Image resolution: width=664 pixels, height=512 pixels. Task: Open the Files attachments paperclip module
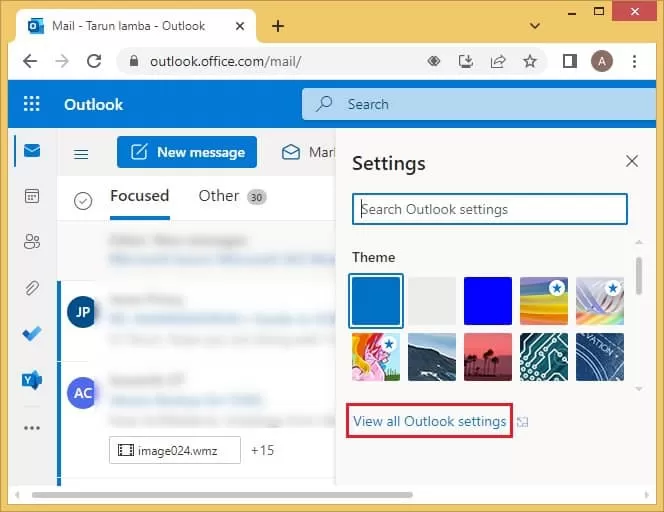pos(32,288)
